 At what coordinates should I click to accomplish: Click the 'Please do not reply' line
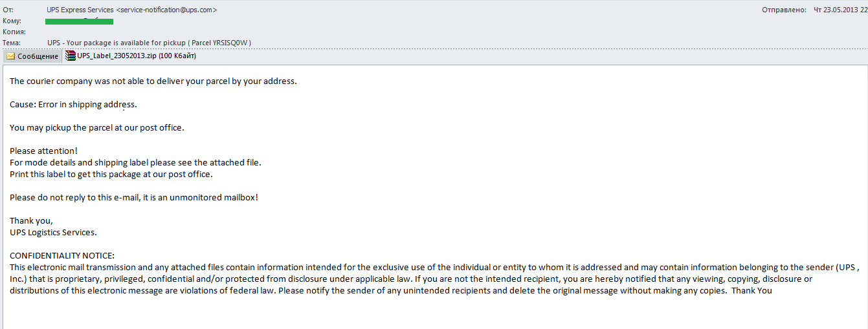(x=134, y=197)
